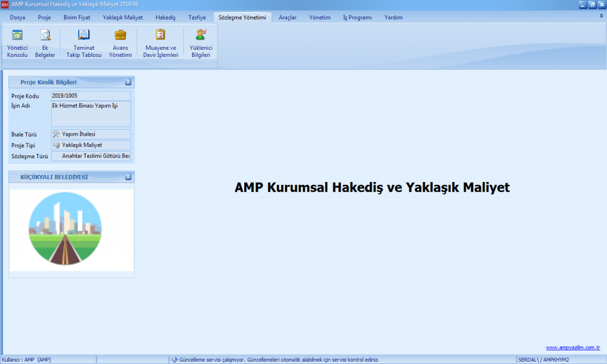
Task: Collapse the Proje Kimlik Bilgileri panel
Action: tap(128, 82)
